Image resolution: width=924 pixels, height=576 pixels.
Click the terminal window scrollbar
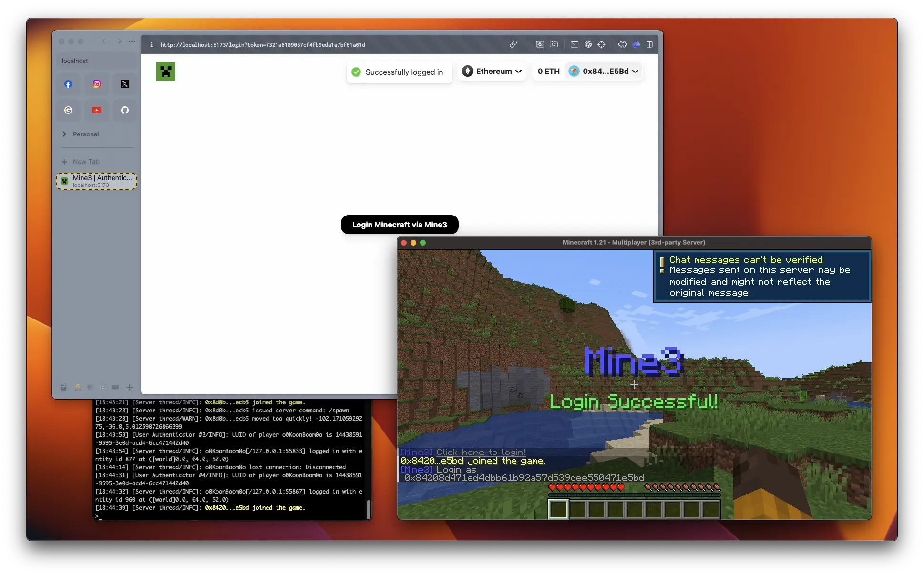368,509
